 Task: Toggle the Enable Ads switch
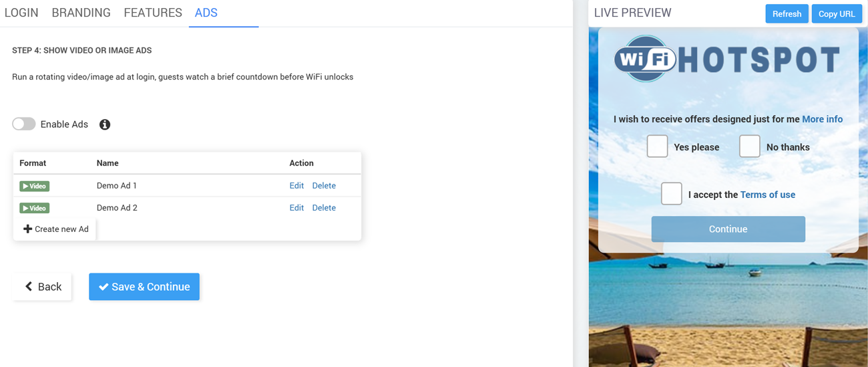point(24,124)
